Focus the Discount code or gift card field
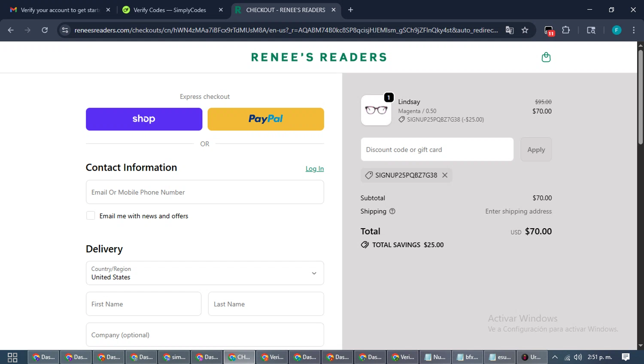Viewport: 644px width, 364px height. coord(437,150)
